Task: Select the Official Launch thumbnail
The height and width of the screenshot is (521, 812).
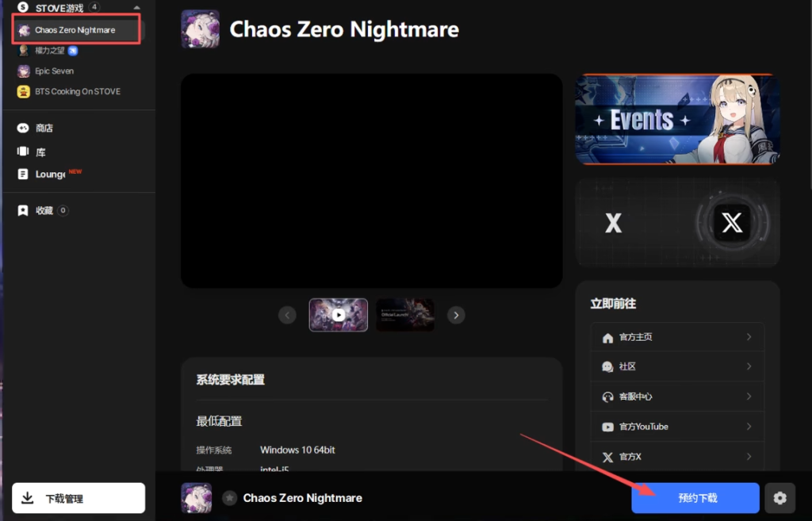Action: pyautogui.click(x=405, y=315)
